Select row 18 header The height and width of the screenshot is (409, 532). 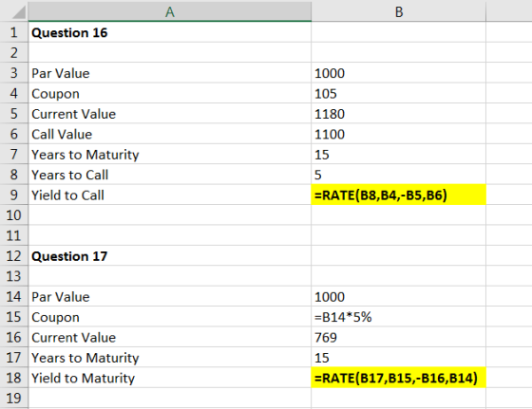point(14,378)
